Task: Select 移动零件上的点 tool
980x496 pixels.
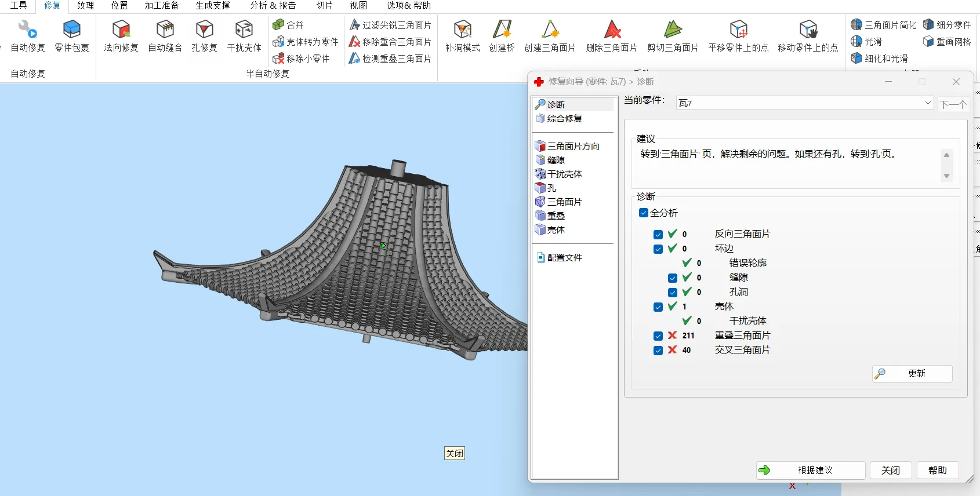Action: 808,36
